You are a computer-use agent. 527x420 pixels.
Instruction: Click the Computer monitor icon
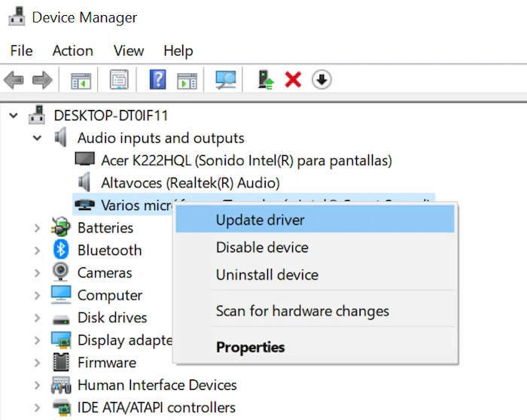(x=61, y=294)
